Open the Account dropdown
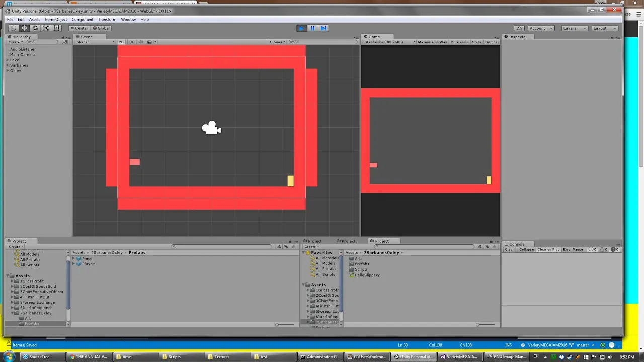The width and height of the screenshot is (644, 362). [541, 28]
